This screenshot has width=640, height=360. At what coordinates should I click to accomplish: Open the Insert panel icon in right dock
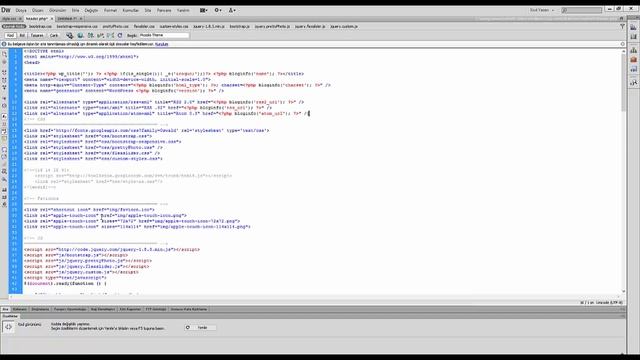tap(633, 27)
